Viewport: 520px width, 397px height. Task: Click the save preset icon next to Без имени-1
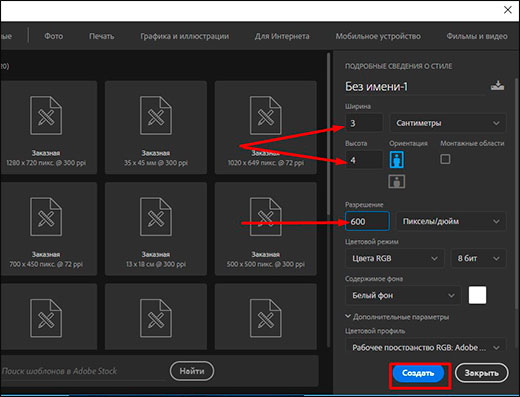(x=497, y=86)
